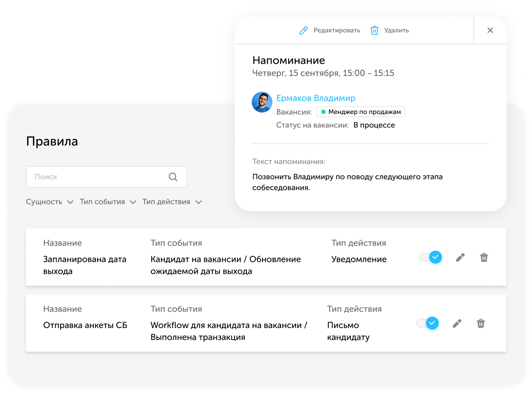Close the Напоминание popup
This screenshot has width=532, height=393.
(x=490, y=30)
